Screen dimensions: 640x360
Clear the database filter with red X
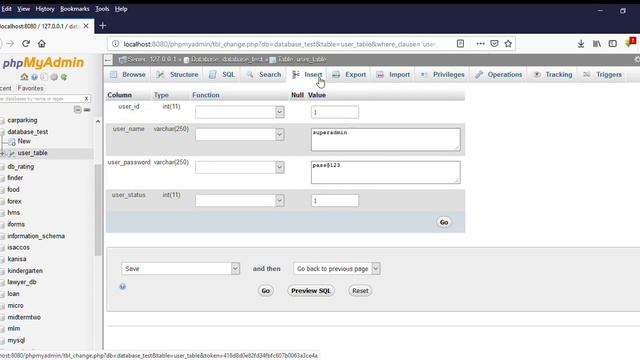point(86,98)
